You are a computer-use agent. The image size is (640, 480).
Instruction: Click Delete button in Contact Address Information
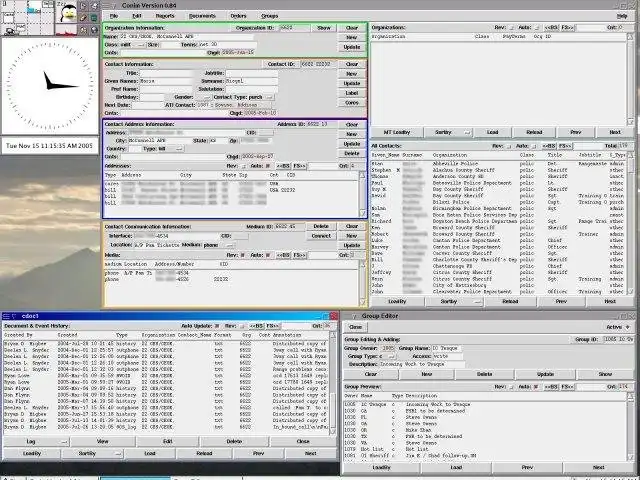pyautogui.click(x=351, y=153)
